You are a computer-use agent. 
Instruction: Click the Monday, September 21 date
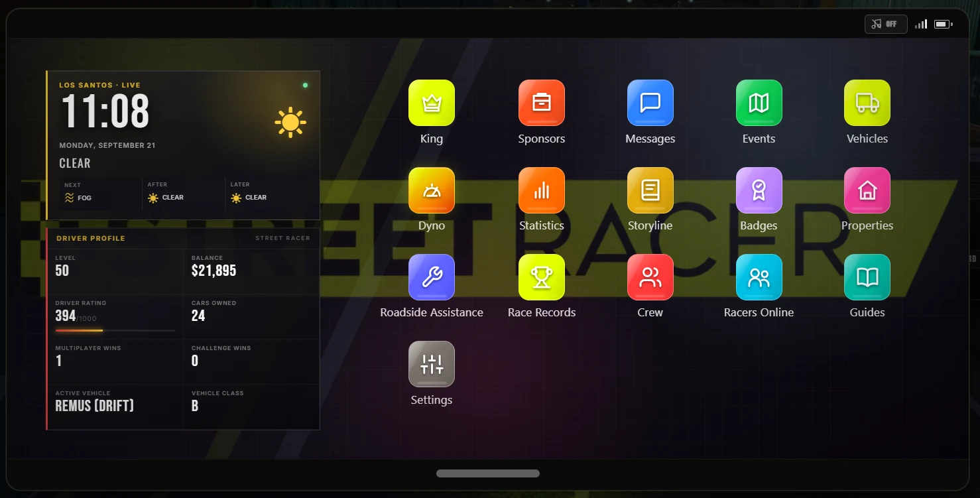(107, 145)
